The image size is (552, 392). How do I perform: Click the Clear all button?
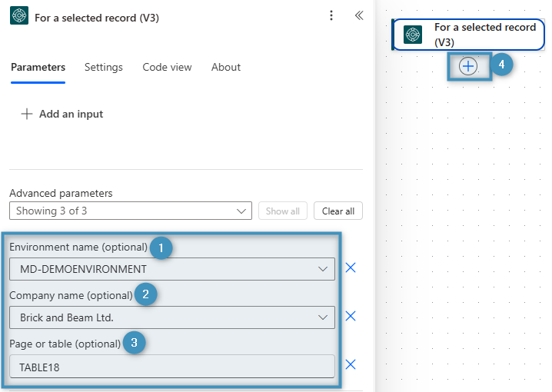(x=338, y=211)
